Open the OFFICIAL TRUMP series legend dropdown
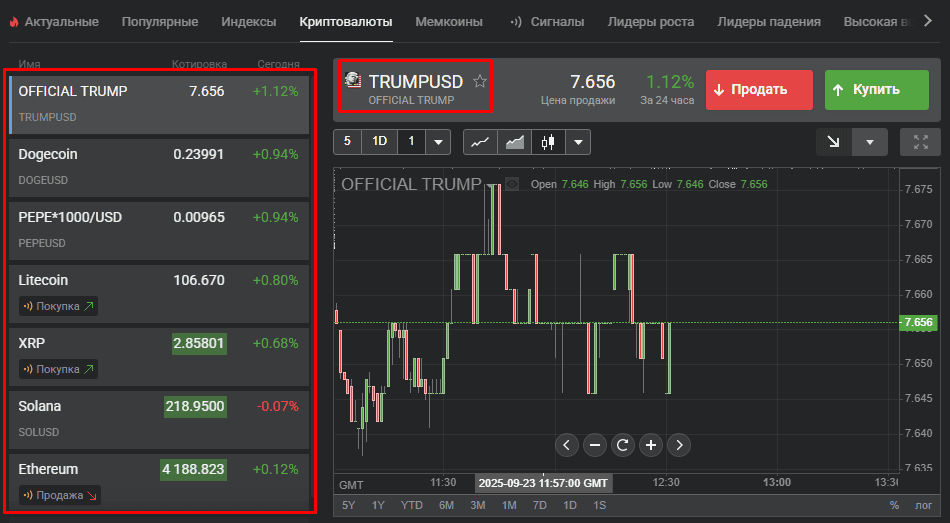Screen dimensions: 950x523 tap(490, 185)
